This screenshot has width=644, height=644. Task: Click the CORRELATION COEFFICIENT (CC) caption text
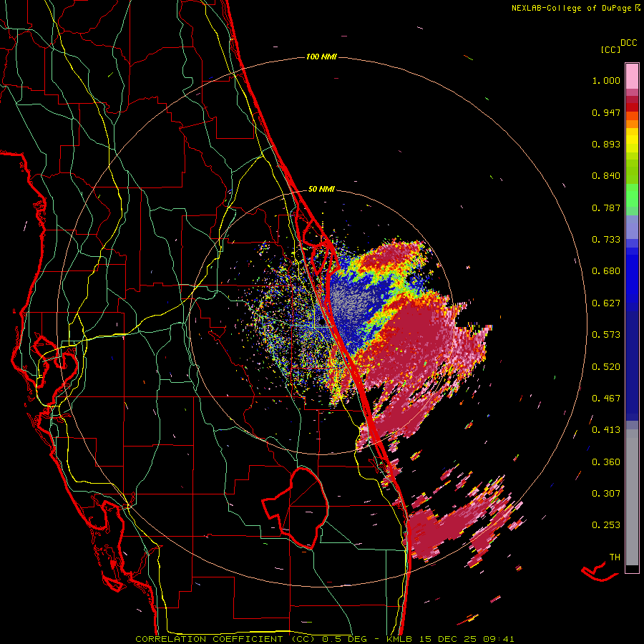(225, 639)
